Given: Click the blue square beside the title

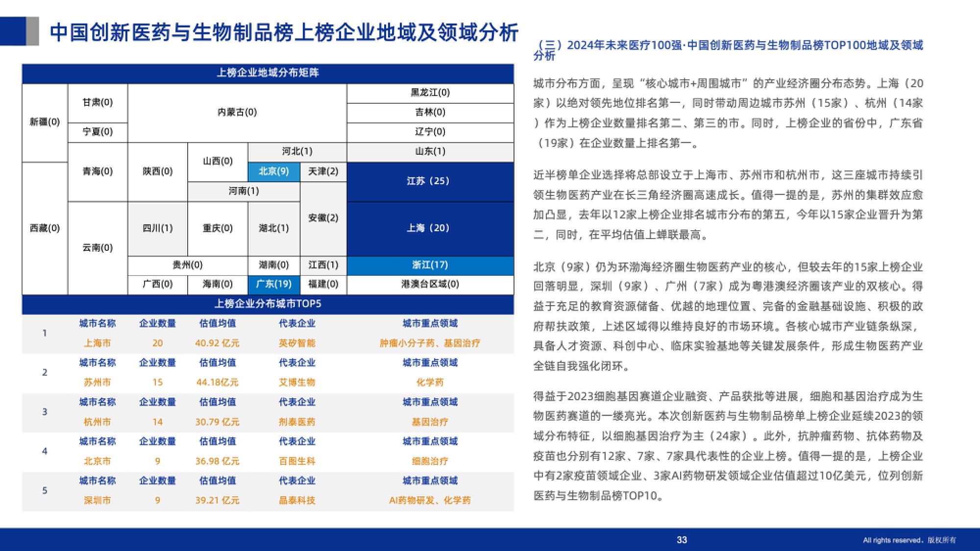Looking at the screenshot, I should 13,31.
